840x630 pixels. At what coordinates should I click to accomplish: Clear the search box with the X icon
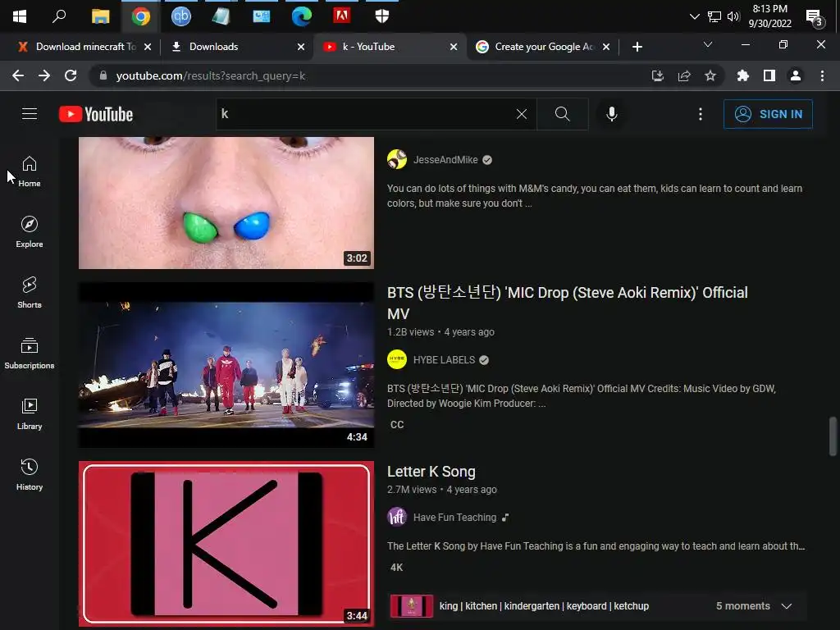(x=521, y=113)
